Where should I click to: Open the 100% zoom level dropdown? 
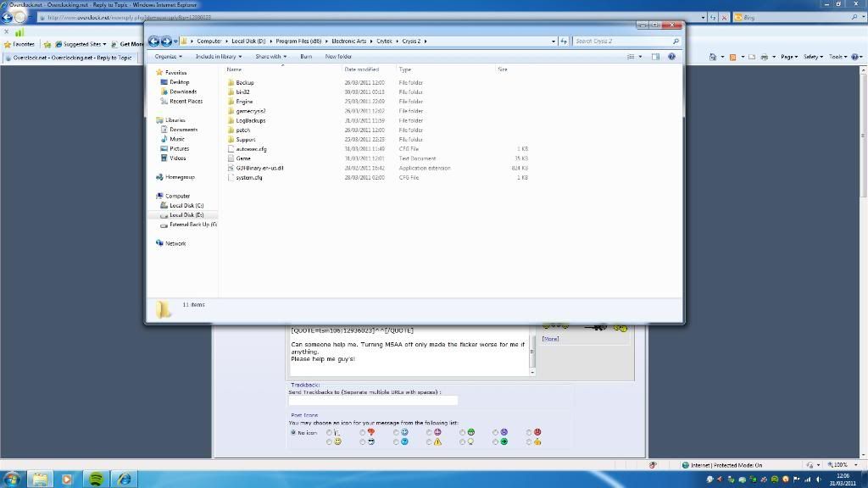click(855, 465)
